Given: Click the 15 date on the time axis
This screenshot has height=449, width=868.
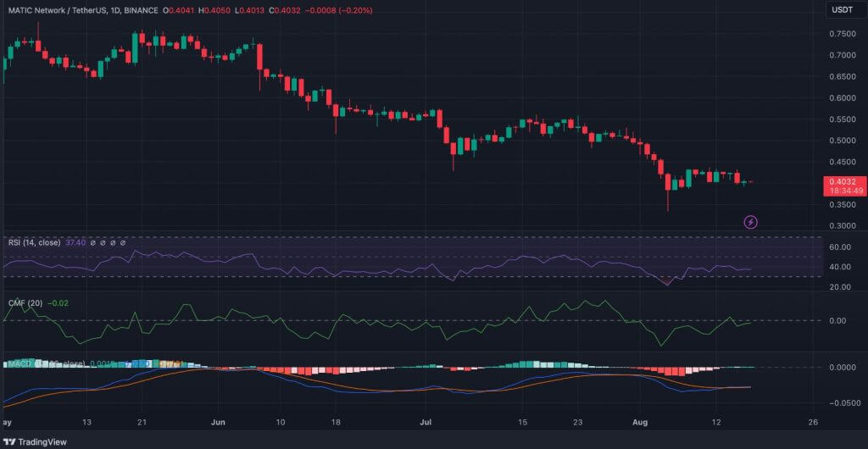Looking at the screenshot, I should click(x=522, y=423).
